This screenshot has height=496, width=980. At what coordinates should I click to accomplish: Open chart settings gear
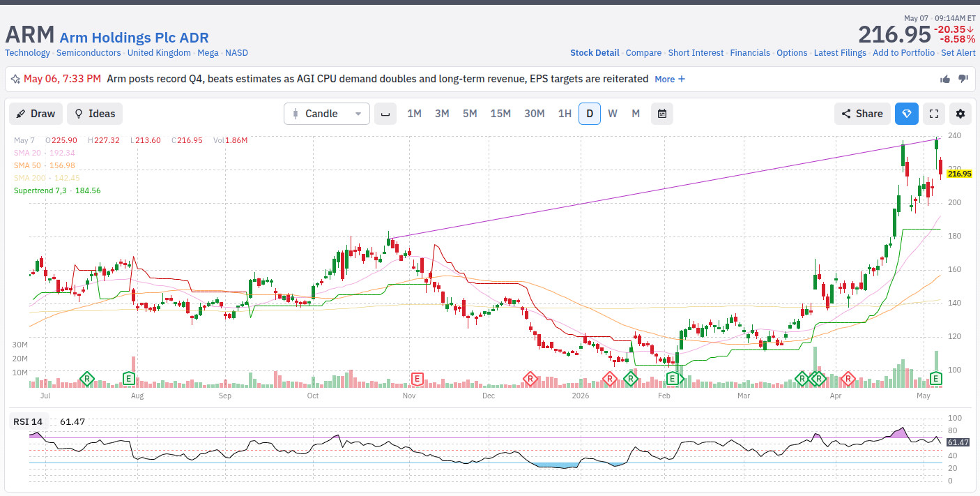960,114
